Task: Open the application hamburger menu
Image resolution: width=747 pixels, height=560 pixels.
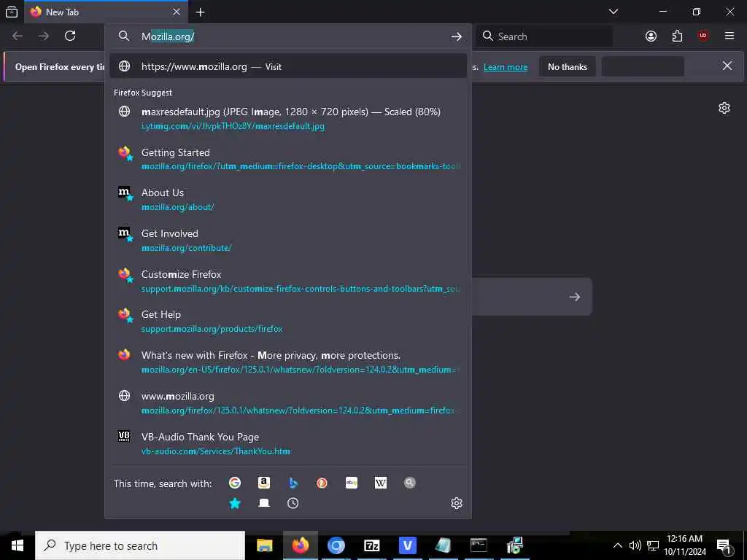Action: [x=729, y=36]
